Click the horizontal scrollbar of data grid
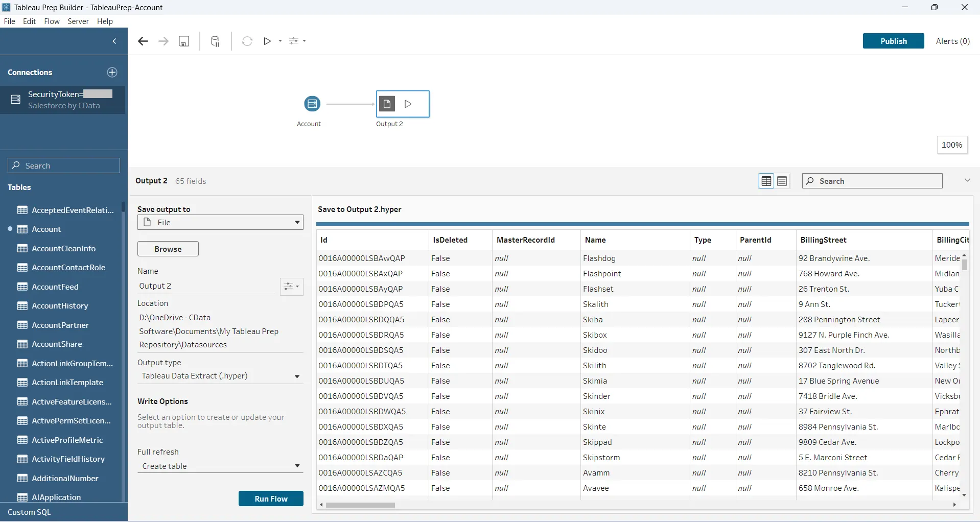980x522 pixels. pos(361,505)
